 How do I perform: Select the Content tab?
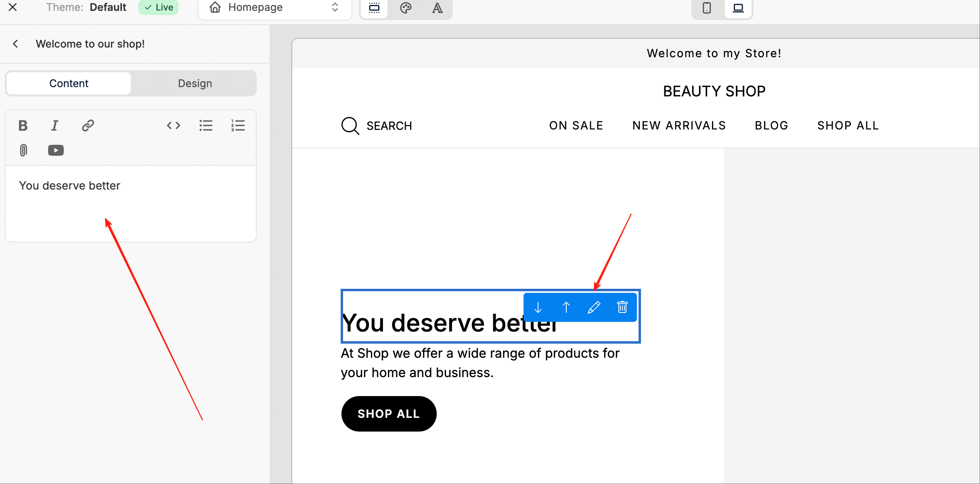pos(69,83)
